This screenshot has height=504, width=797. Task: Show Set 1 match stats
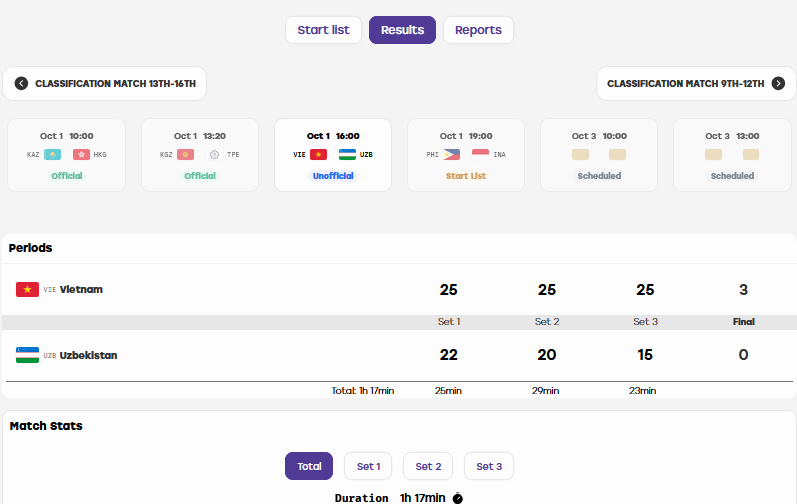368,466
